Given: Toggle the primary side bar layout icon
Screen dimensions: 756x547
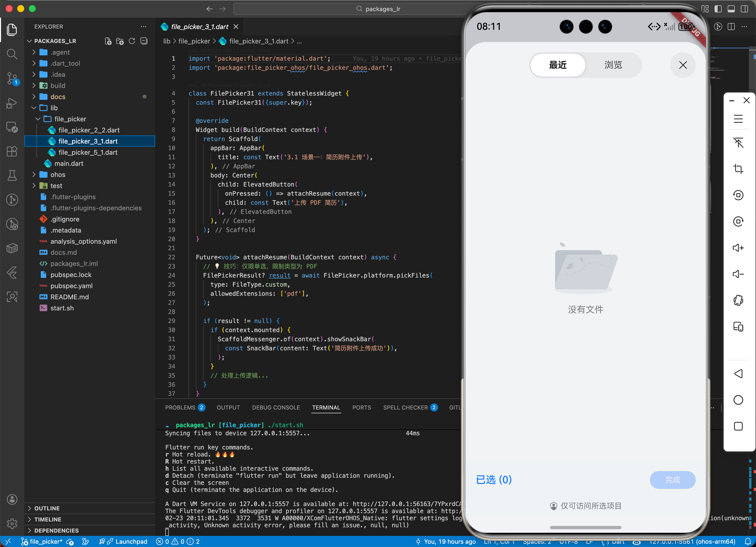Looking at the screenshot, I should 718,9.
